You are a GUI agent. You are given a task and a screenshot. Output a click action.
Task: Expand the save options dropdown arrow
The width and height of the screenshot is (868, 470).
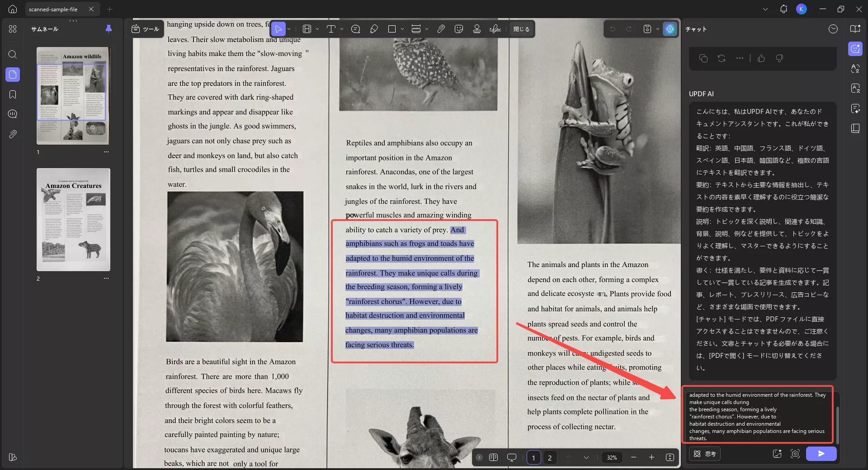pyautogui.click(x=658, y=29)
